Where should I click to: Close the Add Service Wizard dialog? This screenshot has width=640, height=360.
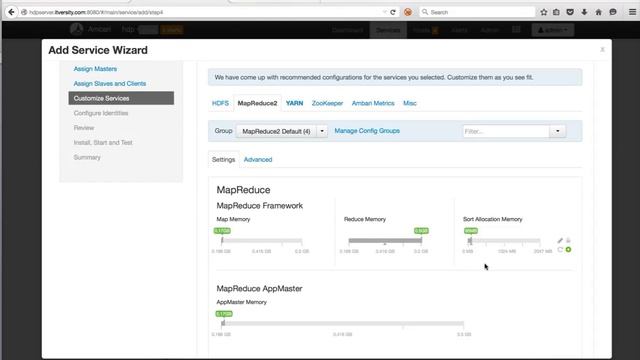[602, 49]
